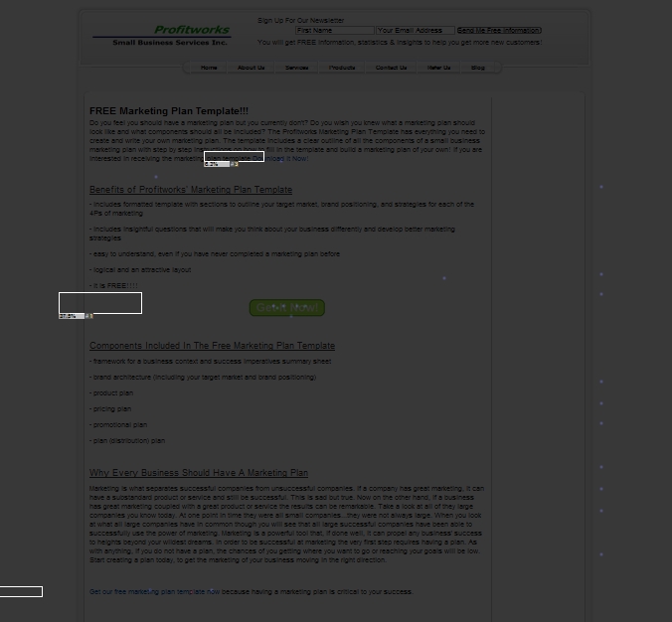The image size is (672, 622).
Task: Click the '- it is FREE!!!!' bullet
Action: coord(113,286)
